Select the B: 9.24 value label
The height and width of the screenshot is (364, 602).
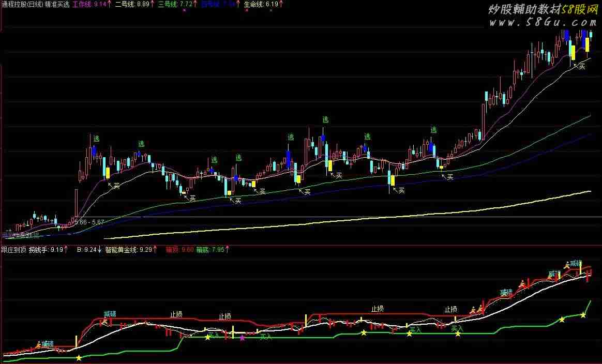tap(86, 250)
